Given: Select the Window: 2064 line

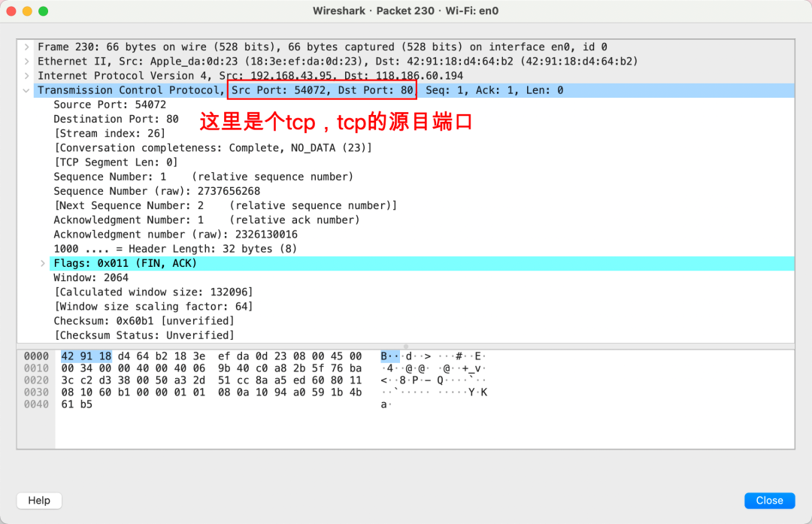Looking at the screenshot, I should coord(91,278).
